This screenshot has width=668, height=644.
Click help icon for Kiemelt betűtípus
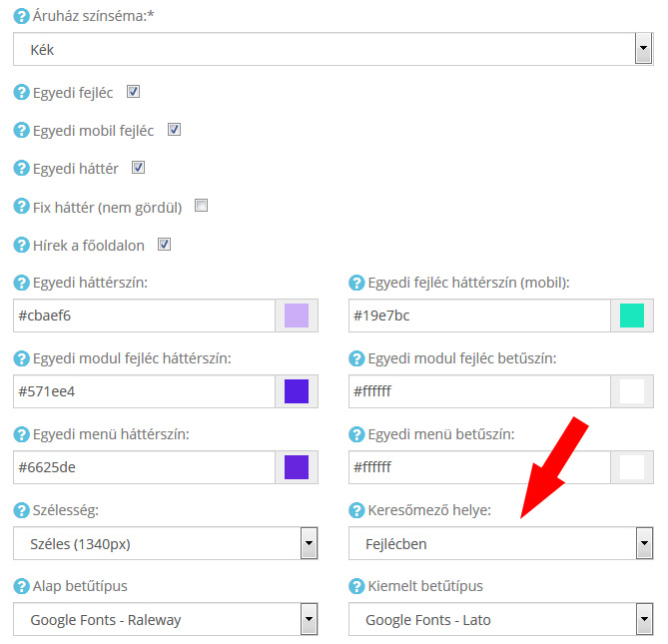356,586
